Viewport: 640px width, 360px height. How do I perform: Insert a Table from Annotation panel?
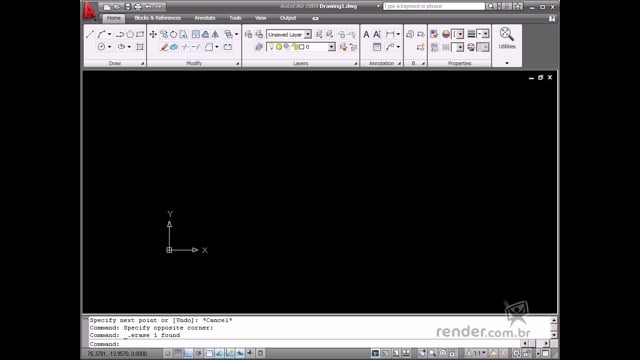[x=377, y=47]
